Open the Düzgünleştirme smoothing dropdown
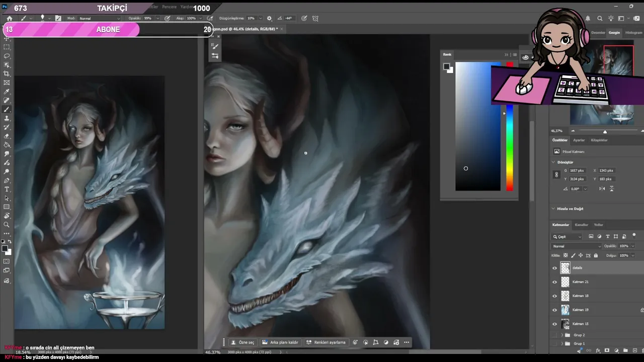Screen dimensions: 644x362 [x=261, y=19]
